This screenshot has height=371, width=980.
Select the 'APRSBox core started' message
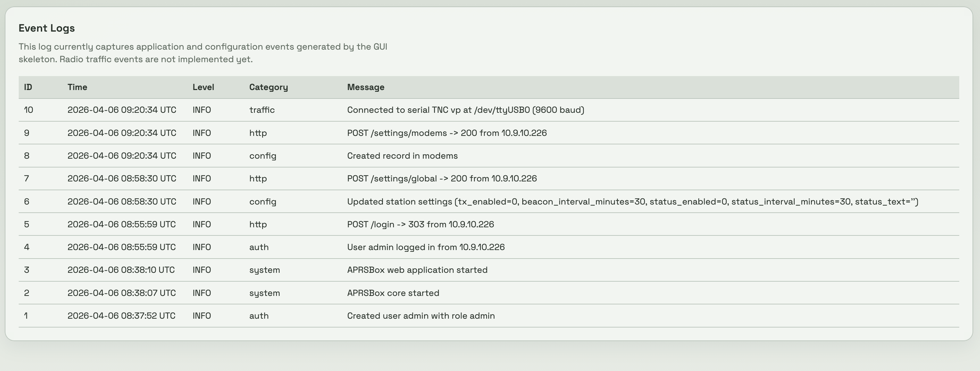point(393,293)
